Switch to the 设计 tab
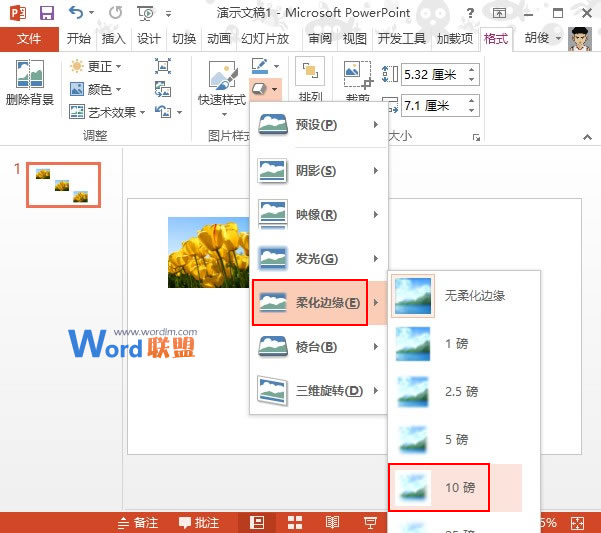Screen dimensions: 601x533 click(149, 38)
